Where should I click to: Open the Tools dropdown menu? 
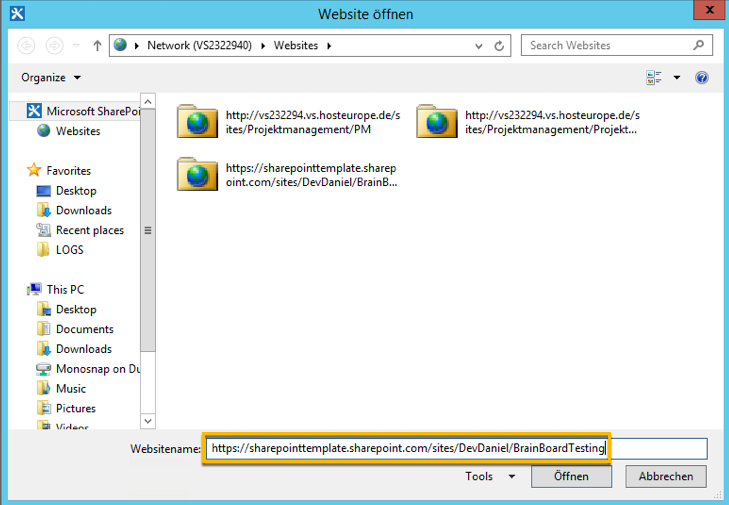click(x=490, y=476)
